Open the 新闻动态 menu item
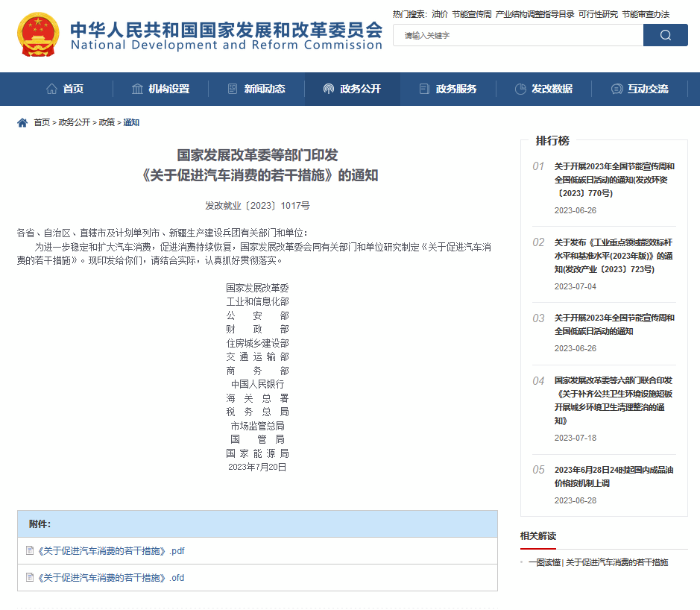Screen dimensions: 700x610 [256, 89]
